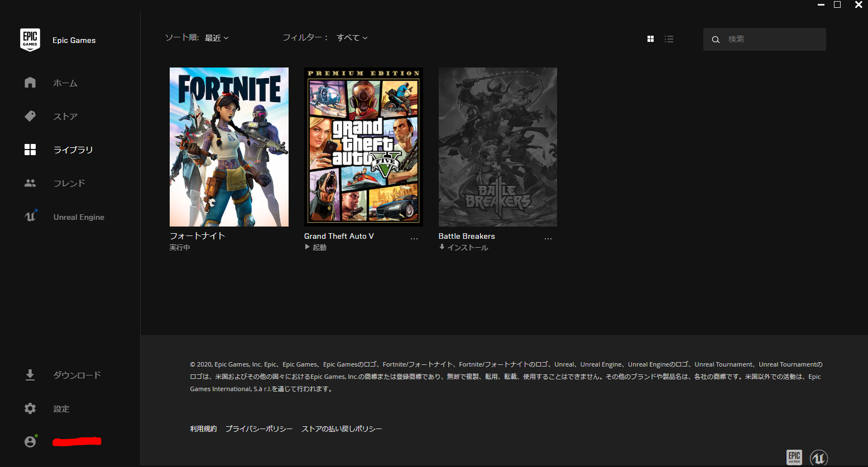868x467 pixels.
Task: Switch to grid view icon
Action: tap(650, 39)
